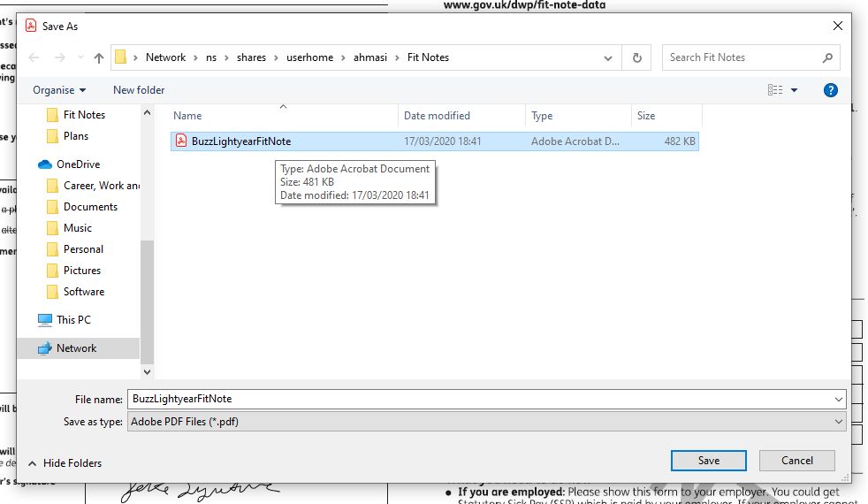Image resolution: width=868 pixels, height=504 pixels.
Task: Sort files by Name column header
Action: tap(187, 116)
